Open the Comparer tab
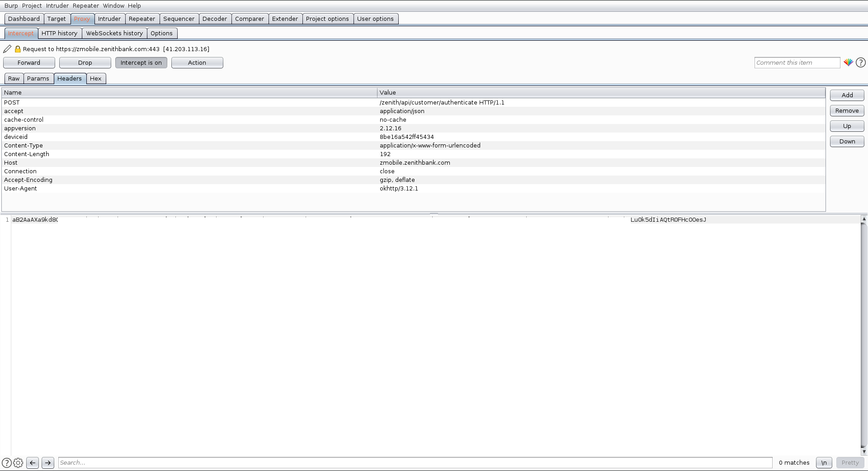868x471 pixels. (250, 19)
